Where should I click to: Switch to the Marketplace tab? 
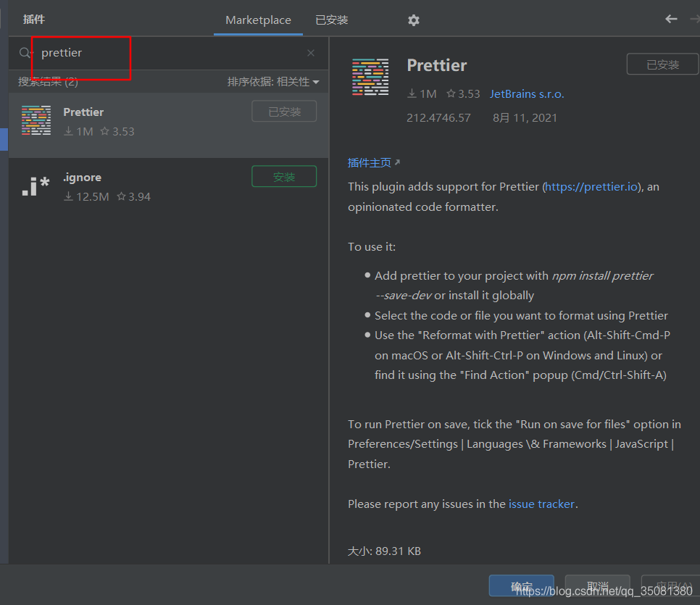[258, 20]
